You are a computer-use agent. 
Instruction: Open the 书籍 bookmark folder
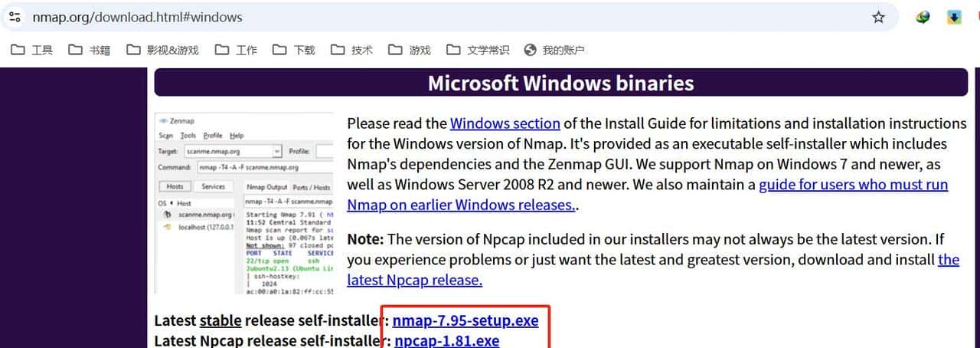point(89,50)
